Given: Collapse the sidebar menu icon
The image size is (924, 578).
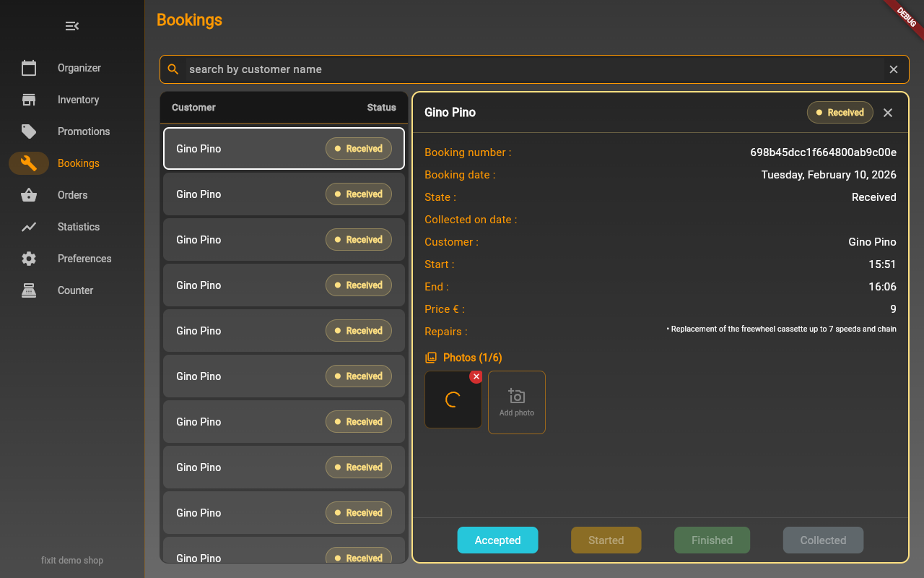Looking at the screenshot, I should (72, 26).
